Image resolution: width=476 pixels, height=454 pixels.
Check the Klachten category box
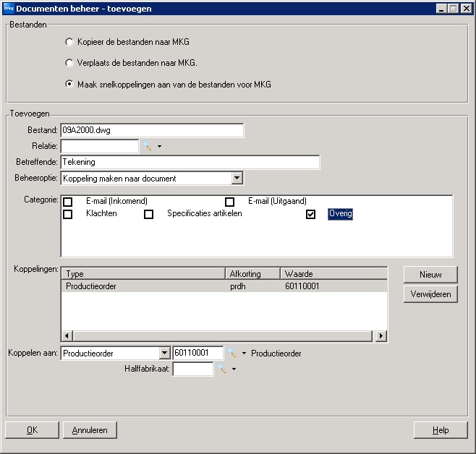coord(67,214)
